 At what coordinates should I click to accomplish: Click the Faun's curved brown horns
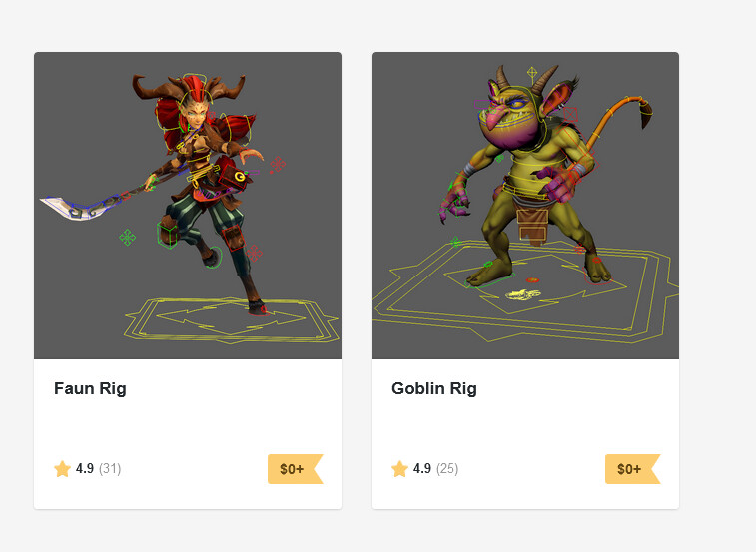tap(189, 88)
